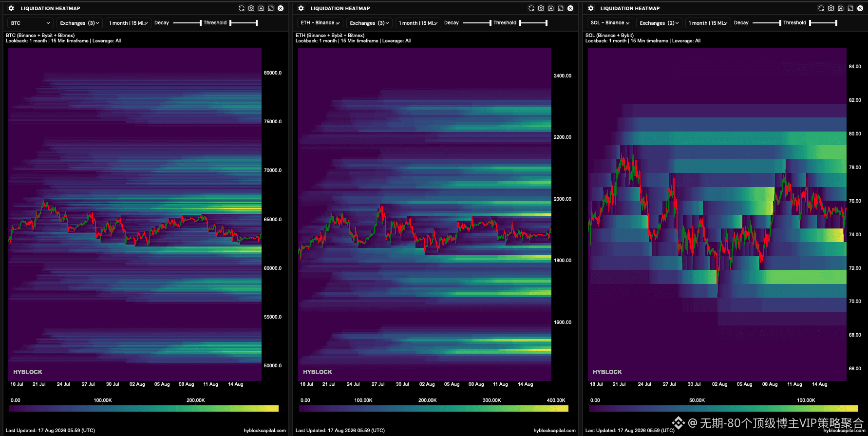Expand the BTC heatmap panel to fullscreen

tap(271, 8)
